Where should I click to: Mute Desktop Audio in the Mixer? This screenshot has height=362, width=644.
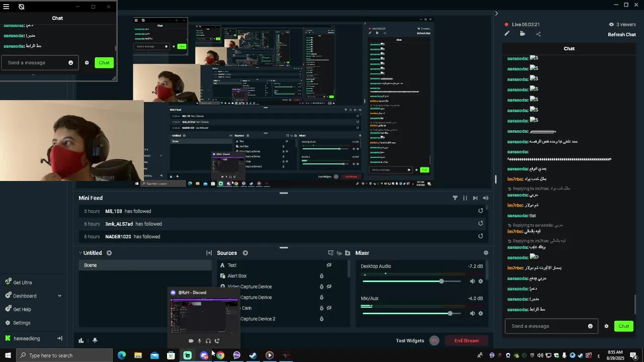(472, 281)
